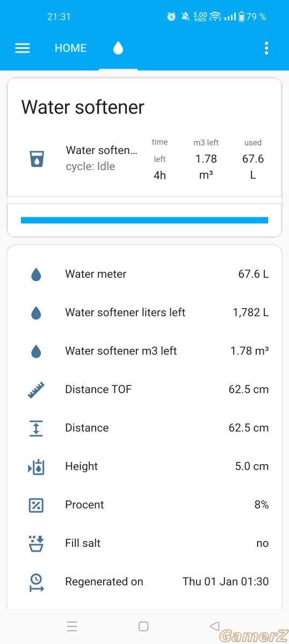
Task: Tap the Height water tank icon
Action: [36, 466]
